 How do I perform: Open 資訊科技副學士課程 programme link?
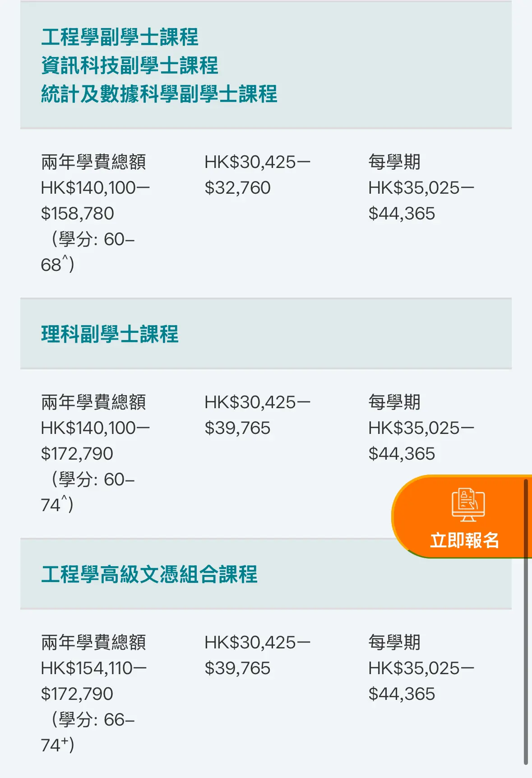click(130, 65)
